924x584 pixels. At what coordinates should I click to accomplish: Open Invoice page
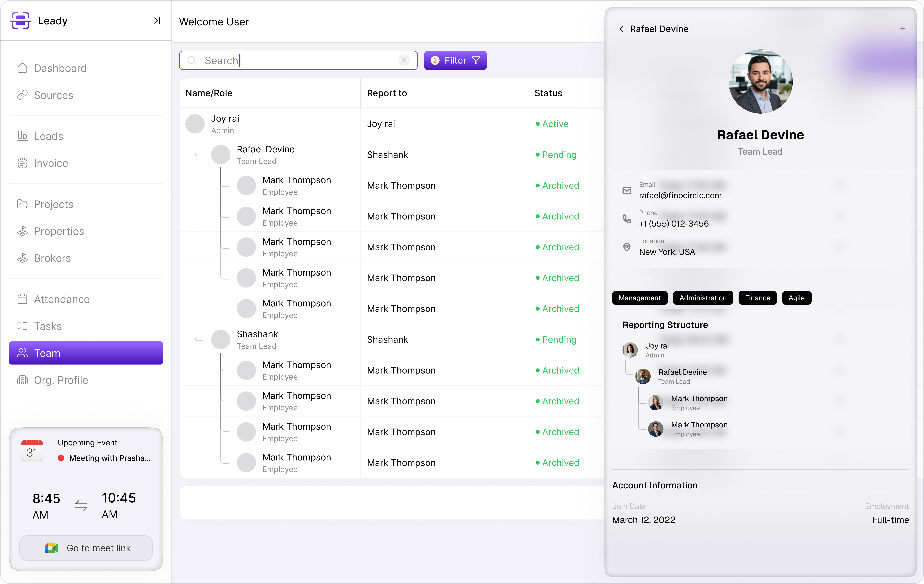[x=86, y=163]
